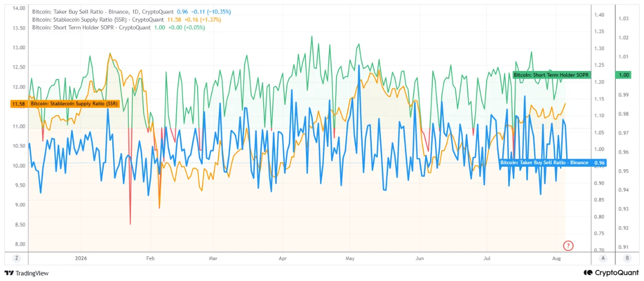The height and width of the screenshot is (281, 644).
Task: Click the 0.91 value on the far-right scale
Action: [x=623, y=247]
